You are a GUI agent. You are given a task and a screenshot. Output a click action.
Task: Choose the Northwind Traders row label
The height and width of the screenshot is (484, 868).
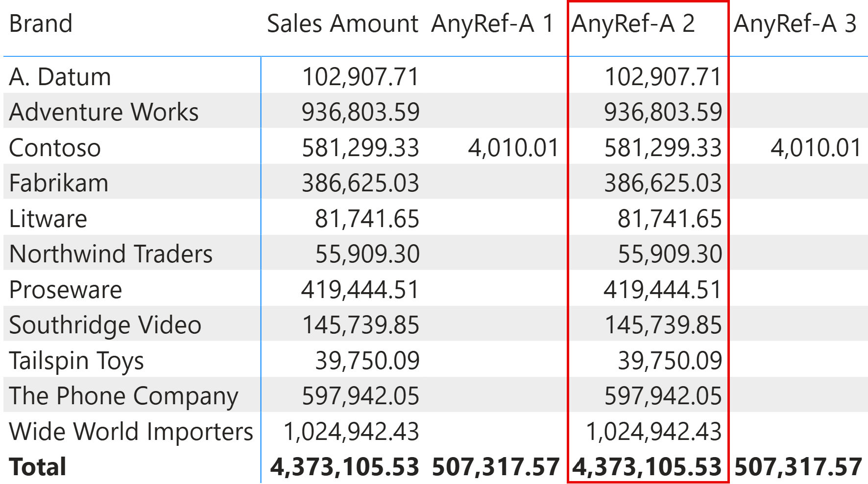click(111, 254)
